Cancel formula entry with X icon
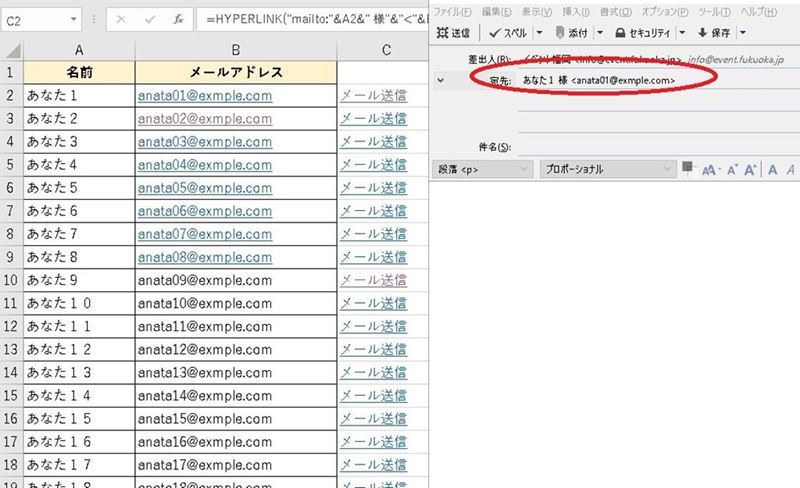800x488 pixels. pyautogui.click(x=120, y=19)
